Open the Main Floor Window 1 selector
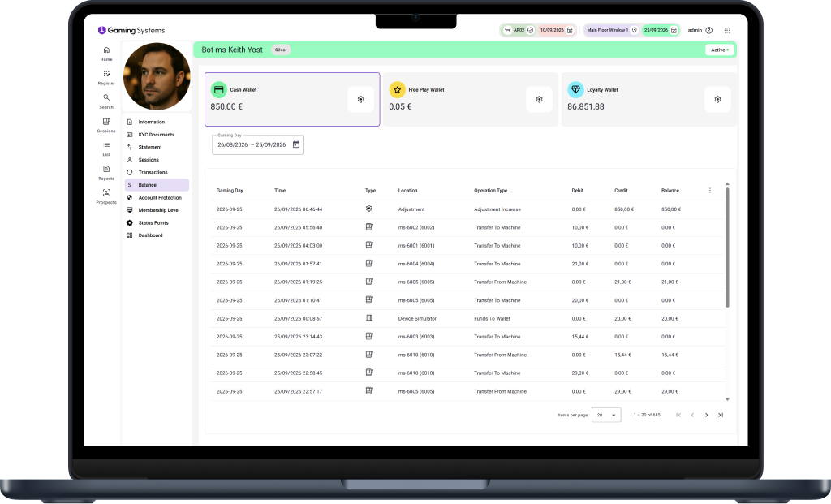831x504 pixels. 612,30
